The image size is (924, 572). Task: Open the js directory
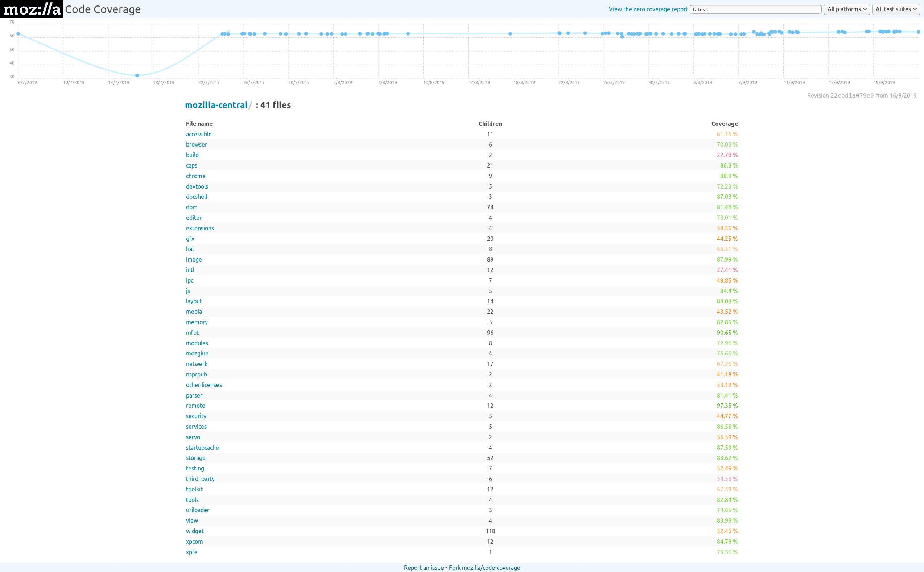[x=188, y=291]
